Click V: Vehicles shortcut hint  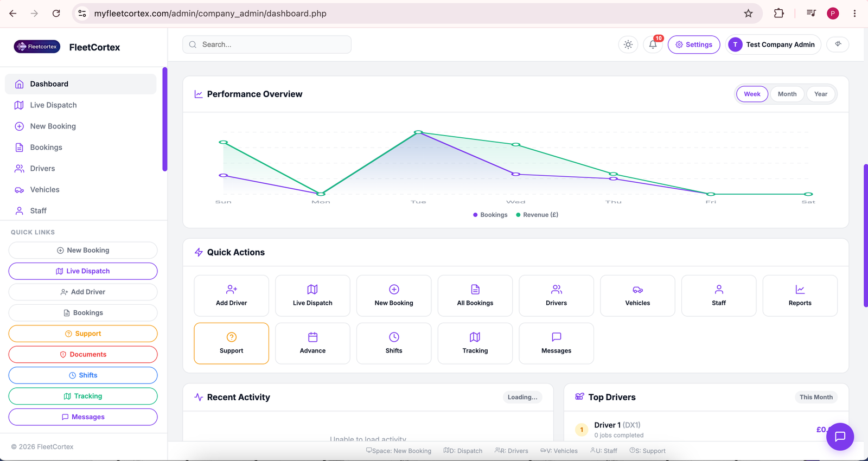559,451
